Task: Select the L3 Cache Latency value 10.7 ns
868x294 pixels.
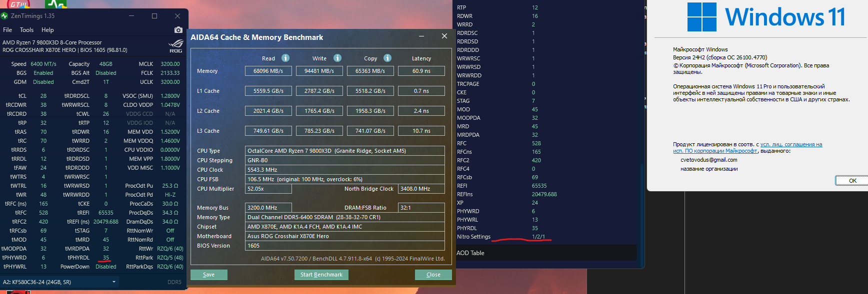Action: click(421, 131)
